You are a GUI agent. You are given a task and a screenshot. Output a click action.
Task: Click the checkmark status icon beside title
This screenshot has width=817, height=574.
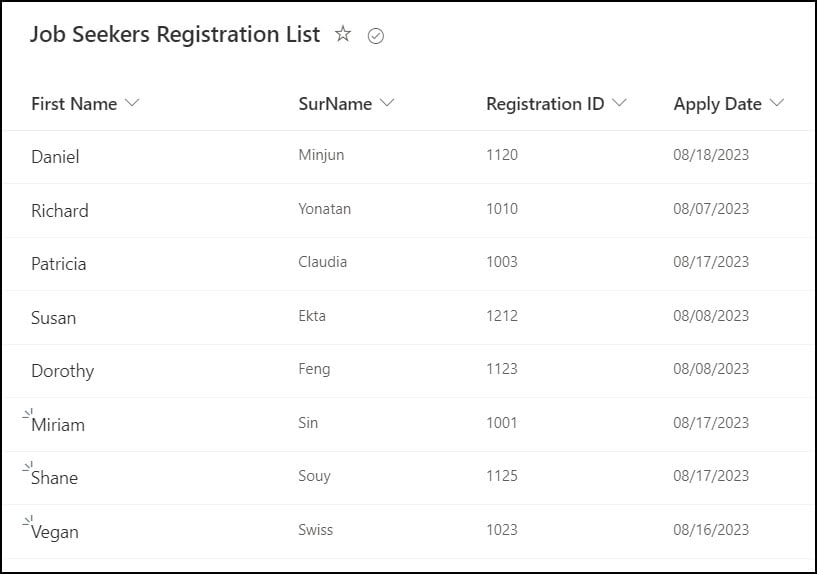tap(376, 36)
